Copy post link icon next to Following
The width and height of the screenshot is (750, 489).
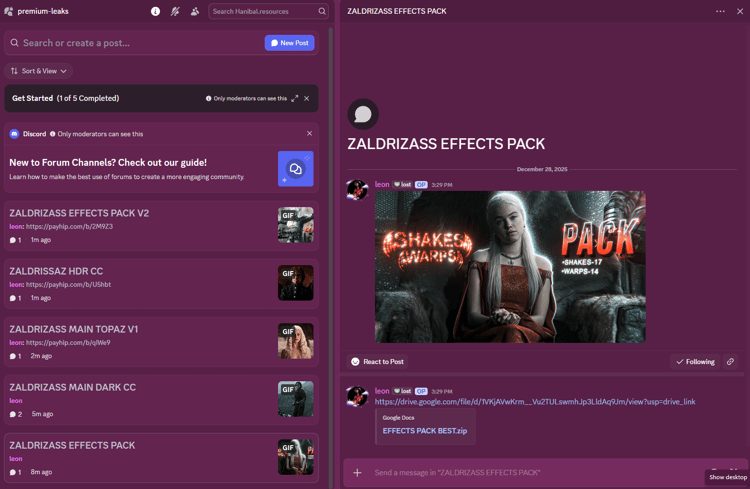730,362
